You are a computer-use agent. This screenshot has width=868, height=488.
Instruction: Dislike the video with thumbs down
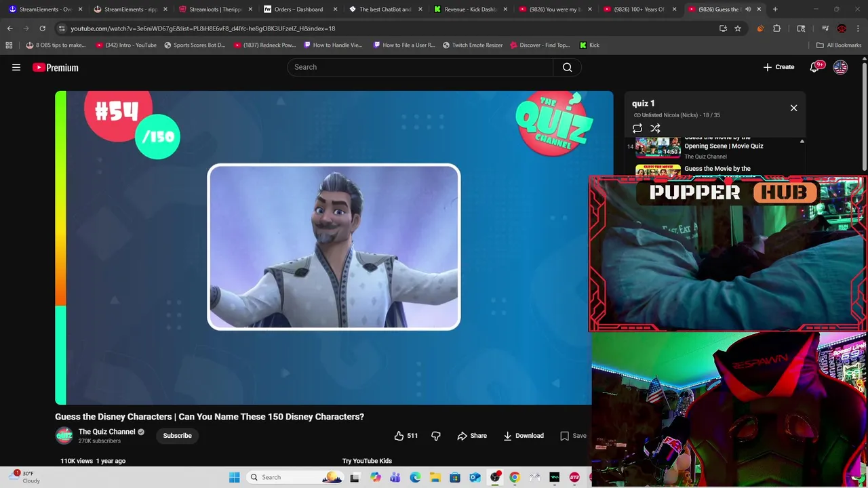tap(436, 436)
